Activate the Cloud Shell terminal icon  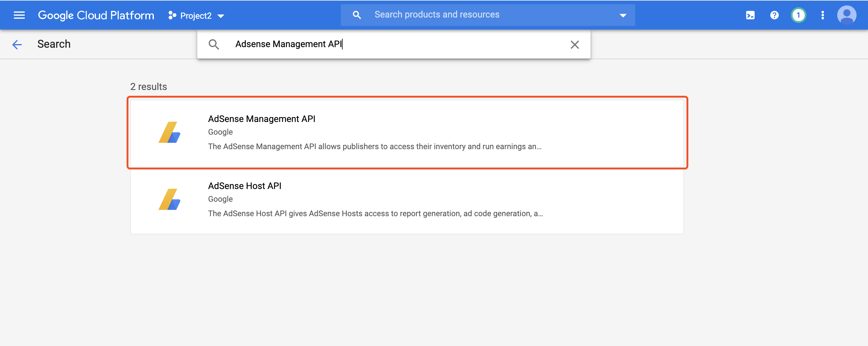click(750, 15)
